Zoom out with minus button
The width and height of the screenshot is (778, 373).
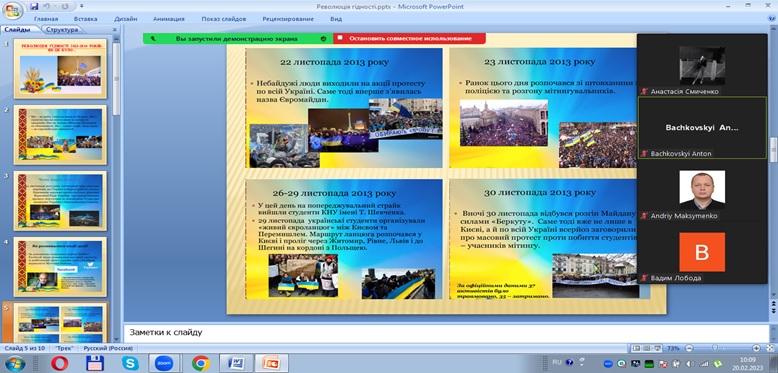(689, 348)
